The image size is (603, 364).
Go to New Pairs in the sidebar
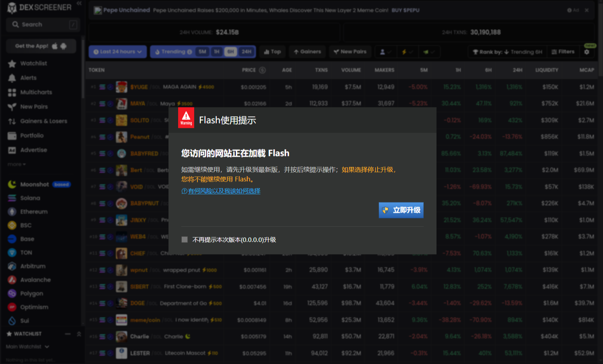pyautogui.click(x=34, y=107)
